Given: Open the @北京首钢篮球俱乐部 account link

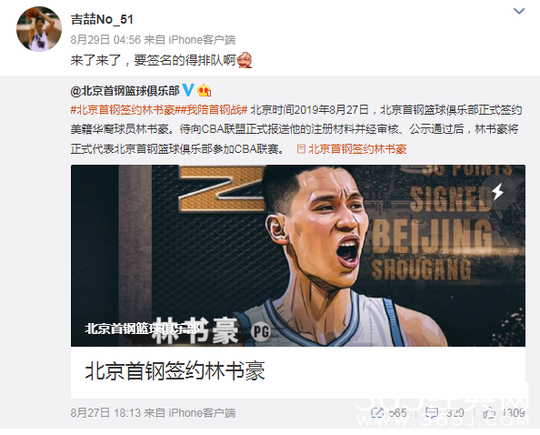Looking at the screenshot, I should (x=125, y=91).
